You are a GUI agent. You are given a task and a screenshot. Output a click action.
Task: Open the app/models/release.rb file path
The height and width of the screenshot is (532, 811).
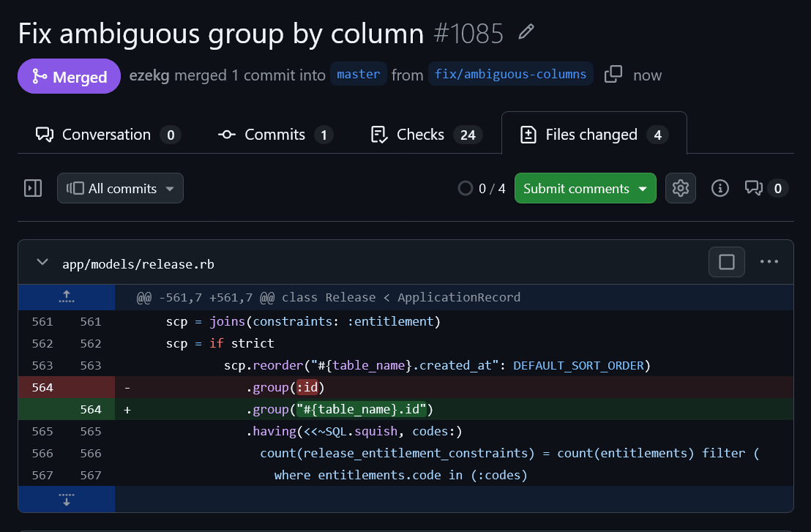[138, 264]
